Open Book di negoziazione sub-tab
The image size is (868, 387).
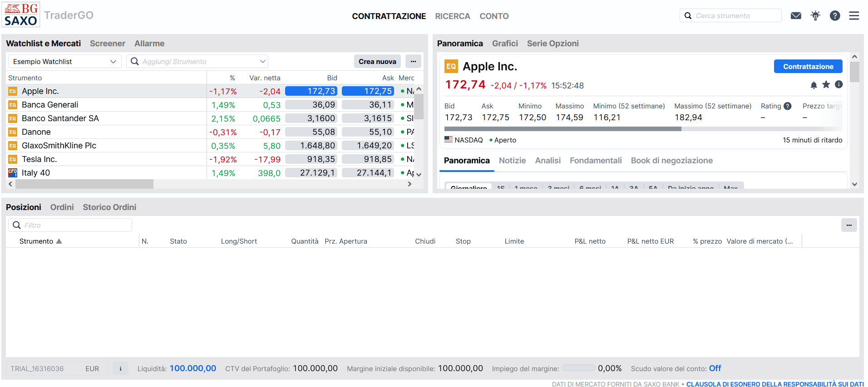coord(672,161)
